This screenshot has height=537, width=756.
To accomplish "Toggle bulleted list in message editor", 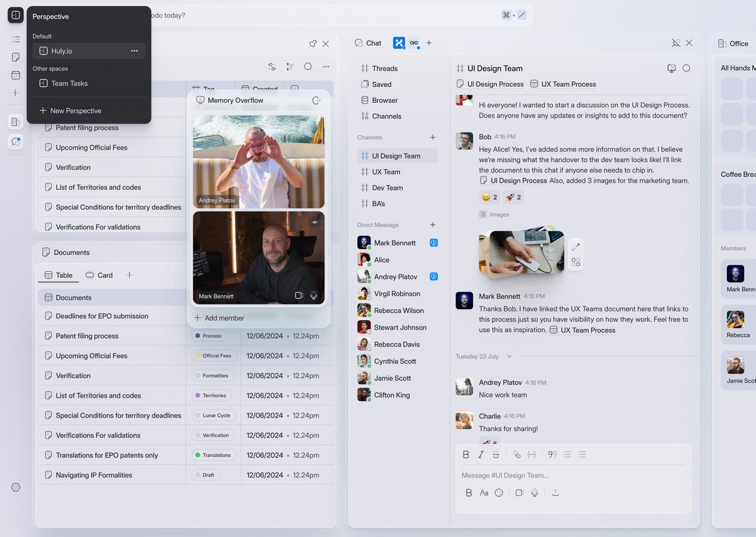I will click(568, 454).
